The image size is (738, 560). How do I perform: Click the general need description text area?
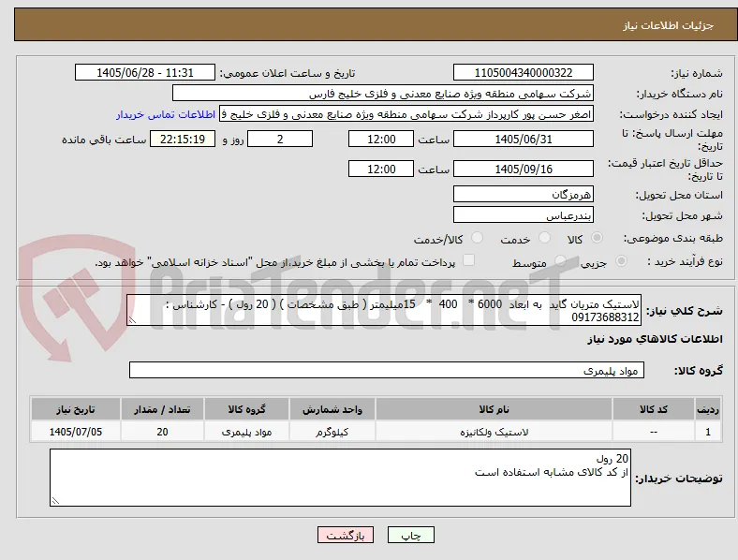(x=384, y=310)
